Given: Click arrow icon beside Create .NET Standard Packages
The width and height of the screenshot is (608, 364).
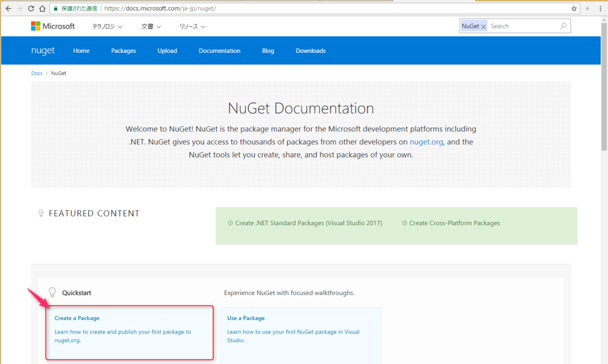Looking at the screenshot, I should pos(230,223).
